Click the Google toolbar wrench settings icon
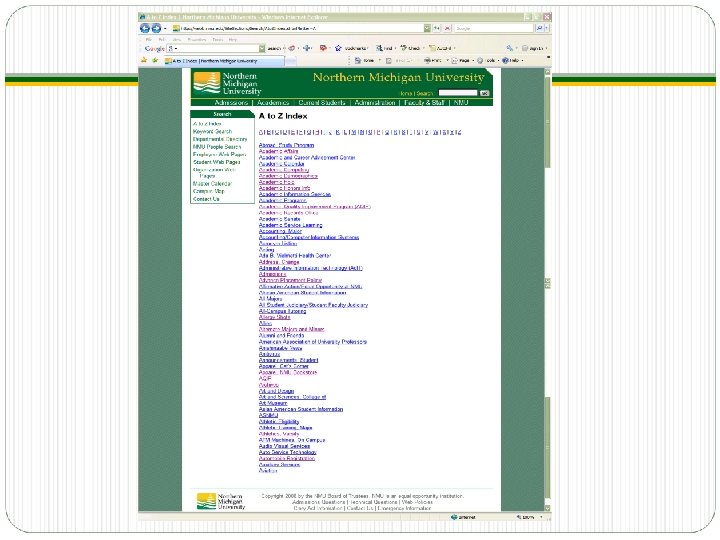Image resolution: width=720 pixels, height=540 pixels. tap(509, 48)
